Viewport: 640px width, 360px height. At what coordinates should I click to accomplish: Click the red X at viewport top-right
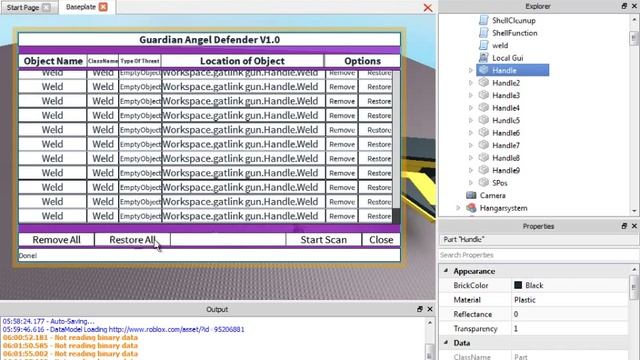[427, 8]
